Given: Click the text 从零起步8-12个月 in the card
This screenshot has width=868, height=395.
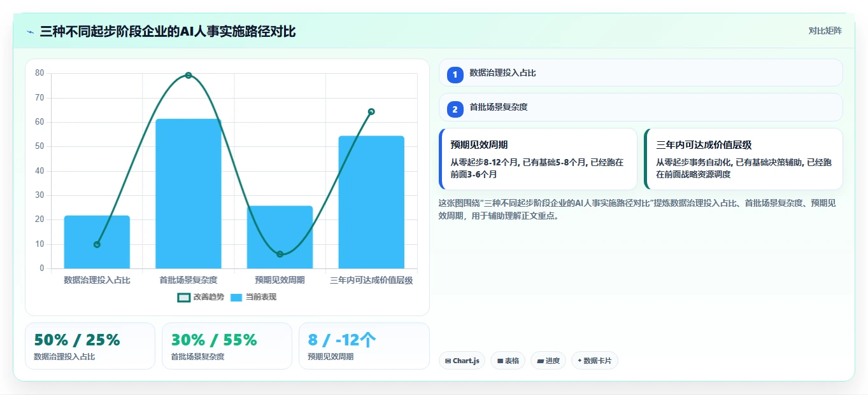Looking at the screenshot, I should point(485,162).
